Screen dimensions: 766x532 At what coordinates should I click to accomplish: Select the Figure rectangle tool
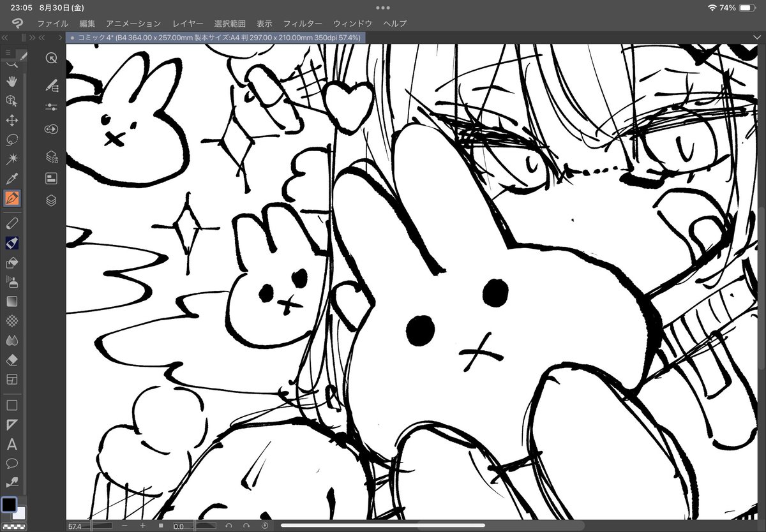11,405
